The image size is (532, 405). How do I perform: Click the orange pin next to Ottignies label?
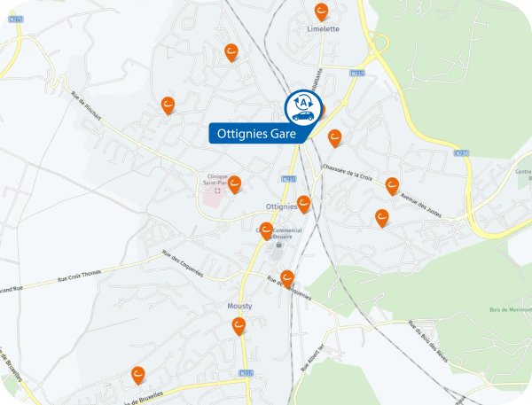point(303,204)
